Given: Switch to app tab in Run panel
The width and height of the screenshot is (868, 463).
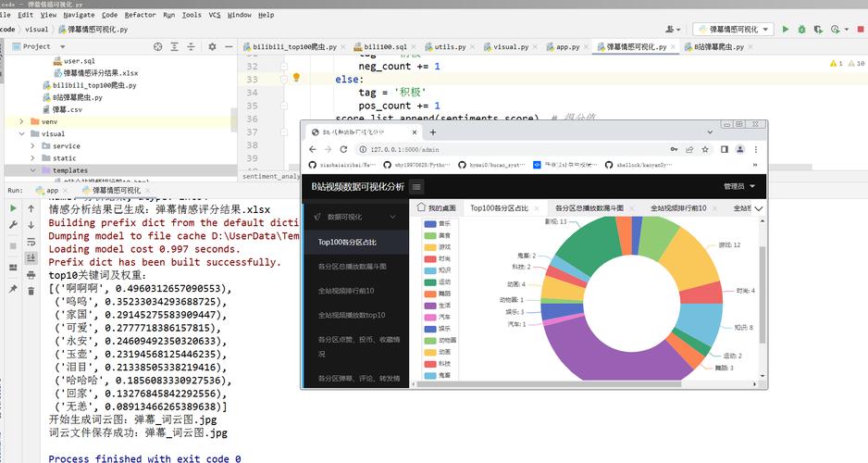Looking at the screenshot, I should 52,190.
